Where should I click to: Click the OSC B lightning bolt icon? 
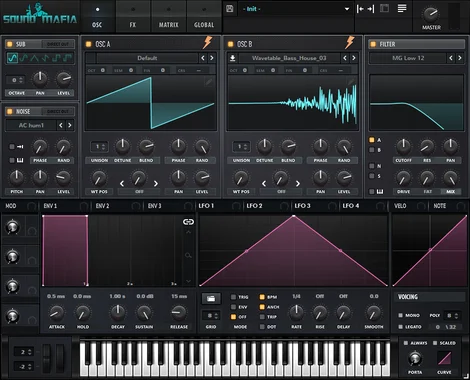pos(349,43)
